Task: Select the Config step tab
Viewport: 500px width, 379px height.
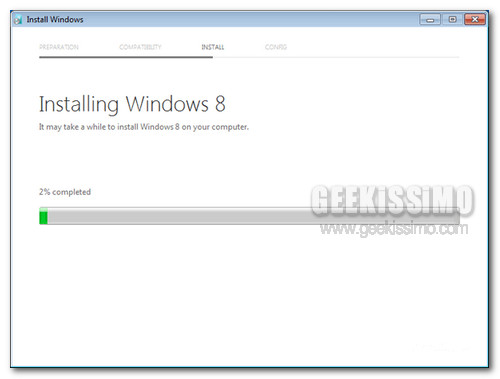Action: pyautogui.click(x=276, y=47)
